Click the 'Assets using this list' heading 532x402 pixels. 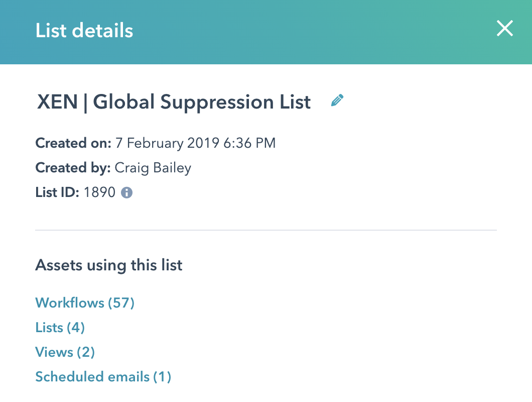click(x=108, y=265)
